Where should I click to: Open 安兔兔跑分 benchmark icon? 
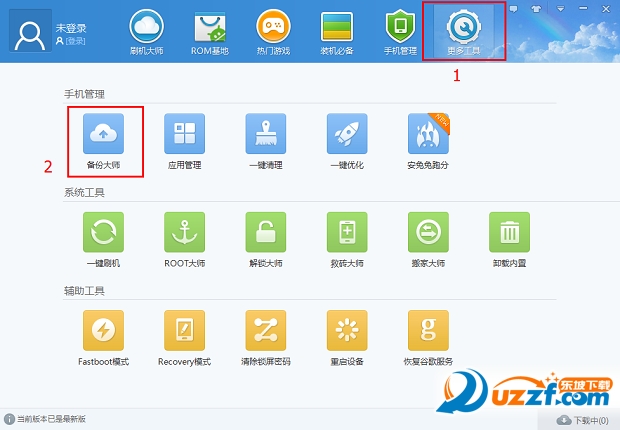(428, 133)
